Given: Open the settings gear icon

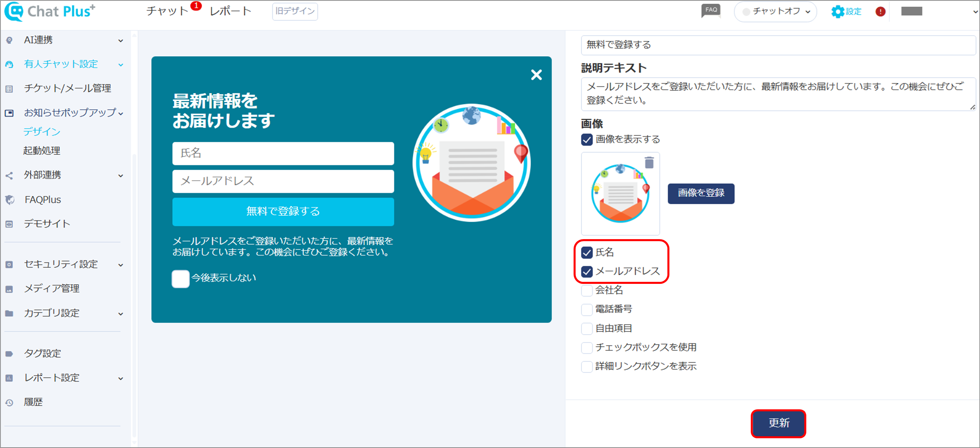Looking at the screenshot, I should 837,12.
